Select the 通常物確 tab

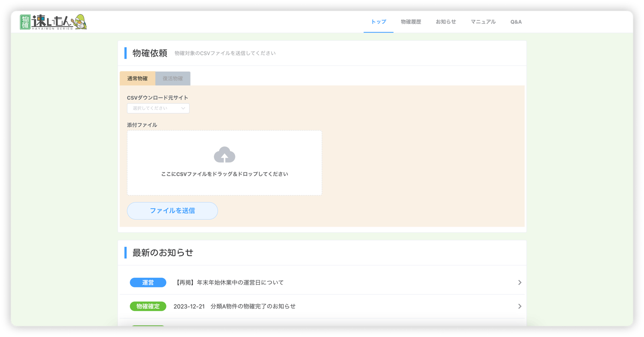[138, 79]
